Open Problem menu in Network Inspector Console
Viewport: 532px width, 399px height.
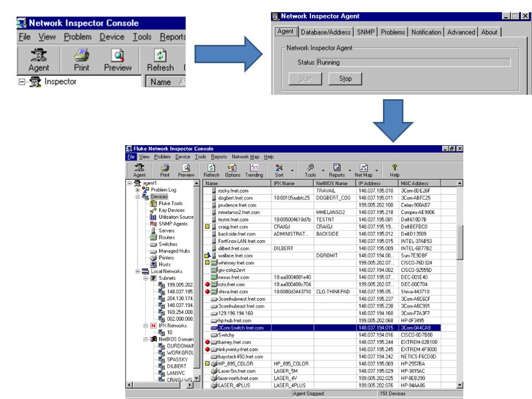pyautogui.click(x=78, y=37)
